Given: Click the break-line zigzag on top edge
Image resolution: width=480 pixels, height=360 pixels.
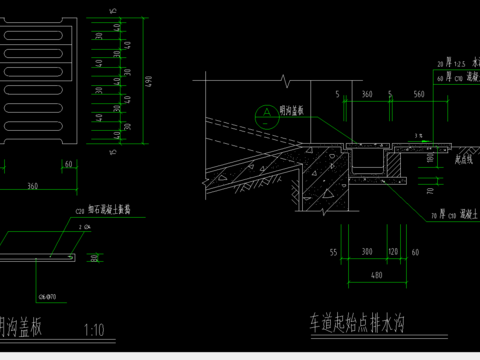Looking at the screenshot, I should coord(285,81).
